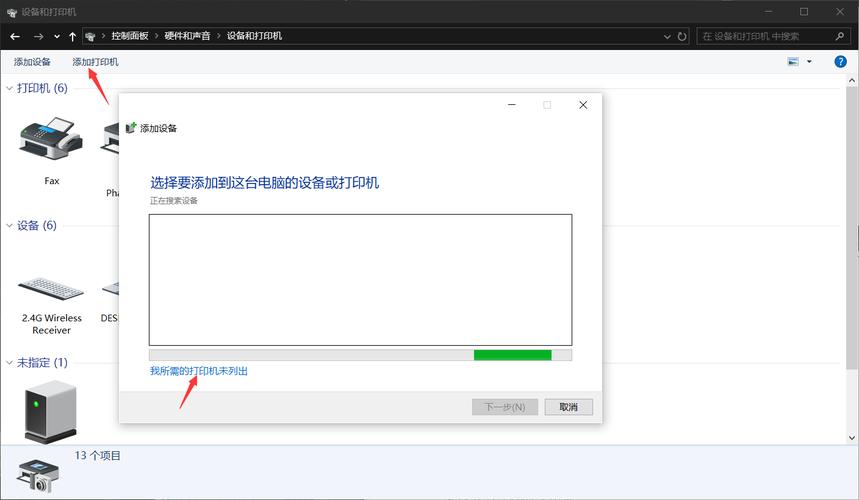Click the change view layout icon
This screenshot has height=500, width=859.
tap(793, 62)
